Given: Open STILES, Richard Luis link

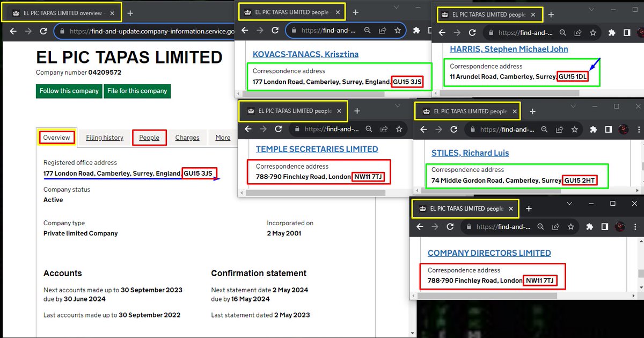Looking at the screenshot, I should tap(470, 153).
